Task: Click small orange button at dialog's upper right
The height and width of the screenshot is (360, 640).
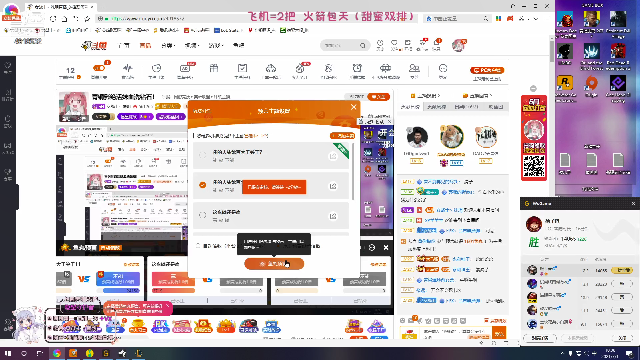Action: [x=342, y=136]
